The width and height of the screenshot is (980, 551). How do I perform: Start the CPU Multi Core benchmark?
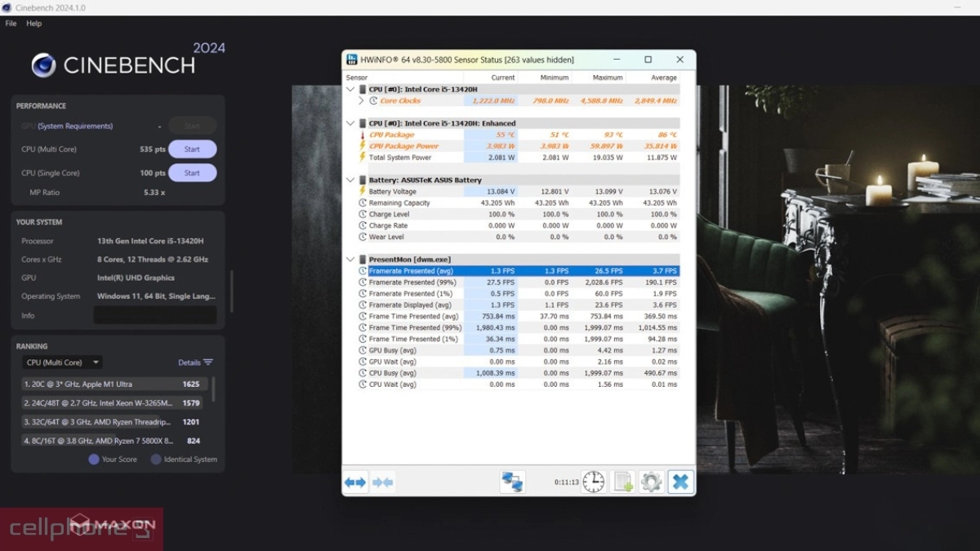tap(192, 149)
